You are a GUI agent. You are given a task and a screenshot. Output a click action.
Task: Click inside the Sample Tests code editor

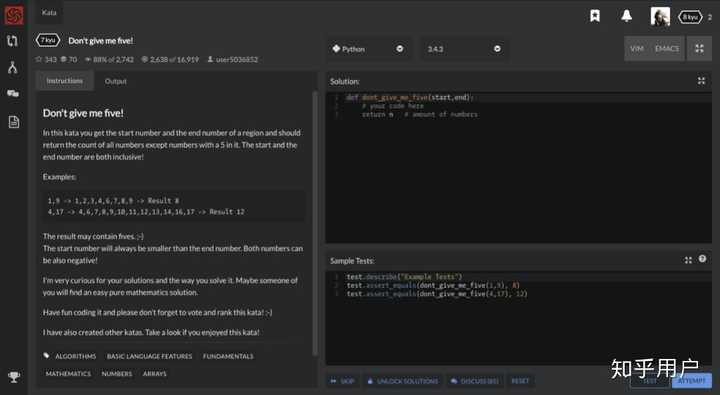point(519,318)
